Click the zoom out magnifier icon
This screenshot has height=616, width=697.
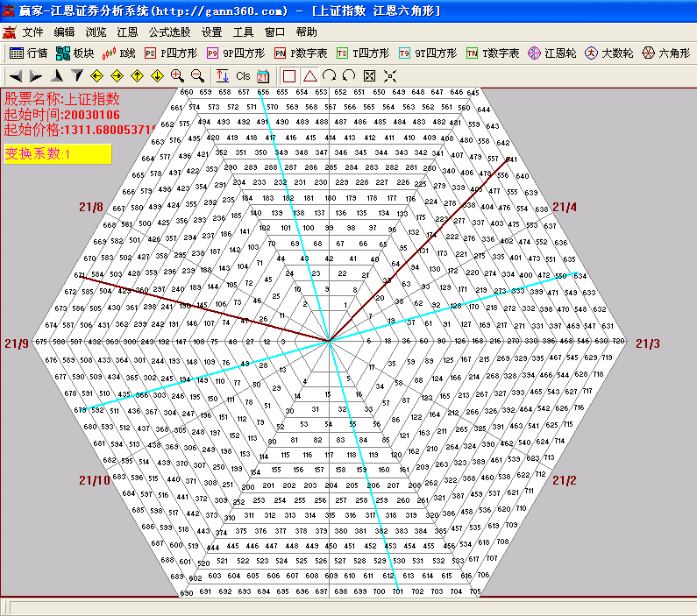tap(197, 76)
